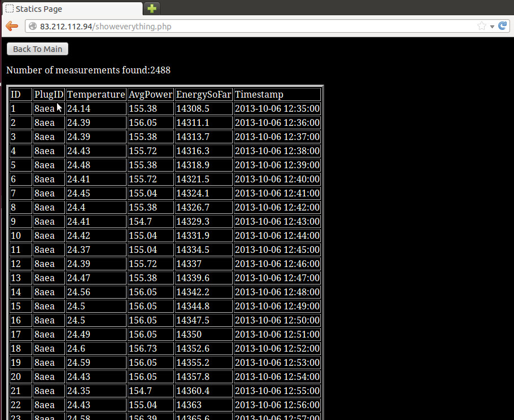Click the PlugID column header
The image size is (514, 420).
click(49, 94)
